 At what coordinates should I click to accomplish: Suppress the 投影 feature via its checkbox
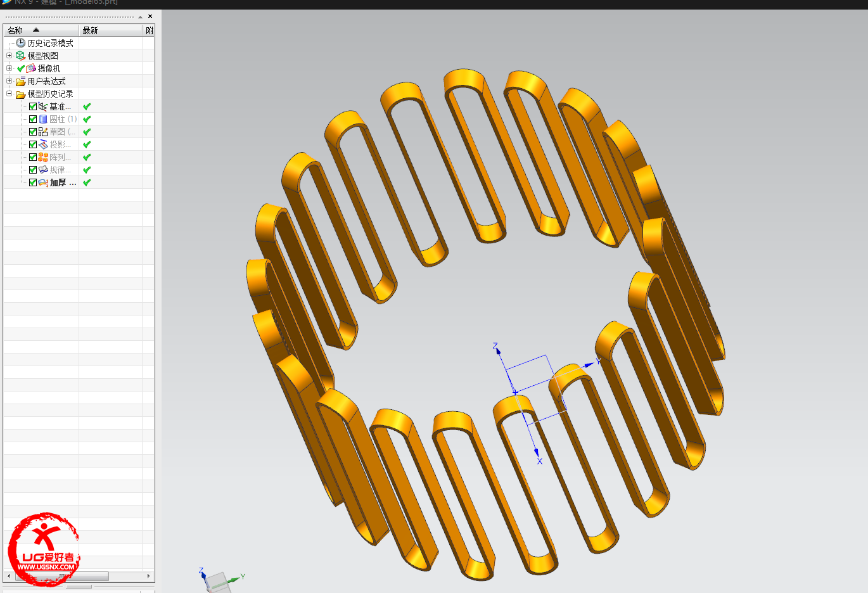click(33, 144)
